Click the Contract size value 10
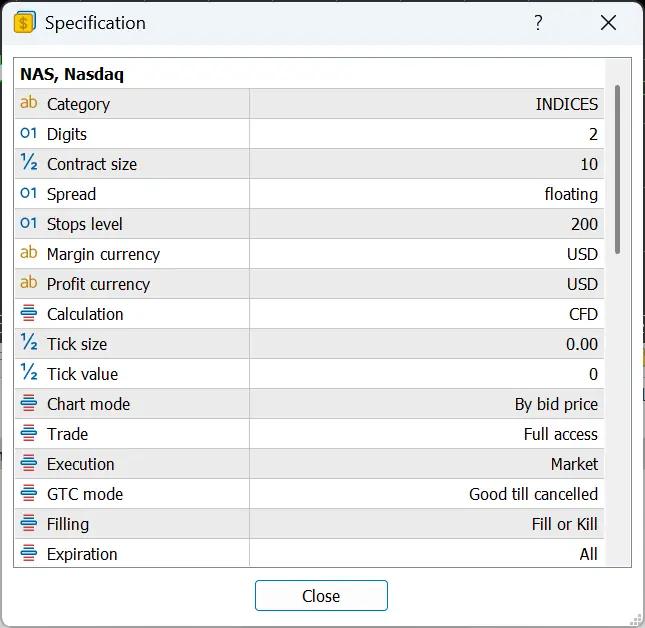Screen dimensions: 645x628 click(589, 165)
